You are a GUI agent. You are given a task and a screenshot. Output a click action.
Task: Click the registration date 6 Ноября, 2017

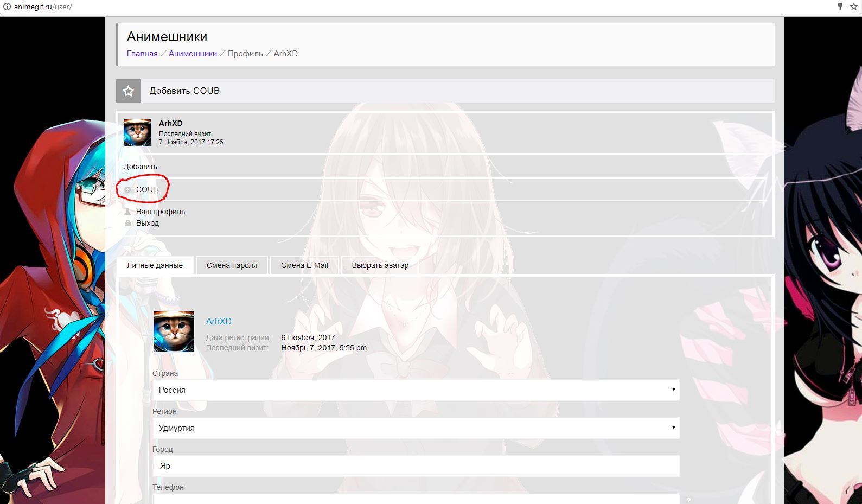point(308,337)
